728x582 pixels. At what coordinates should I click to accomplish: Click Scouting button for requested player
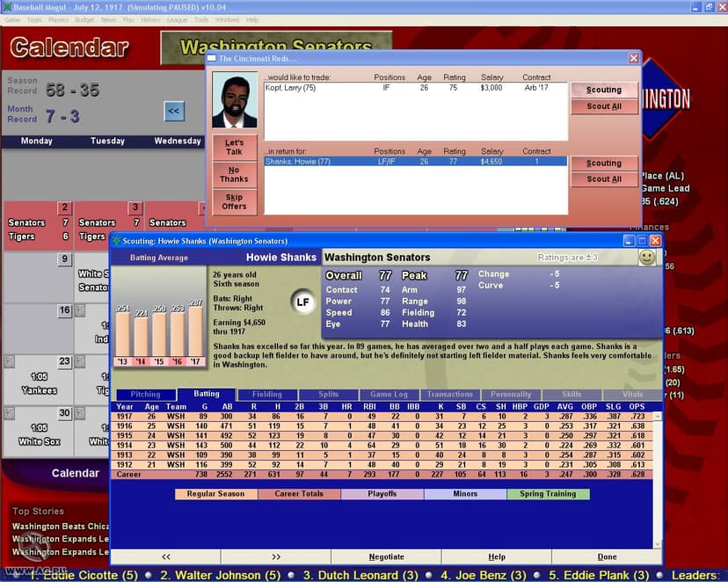[x=603, y=164]
